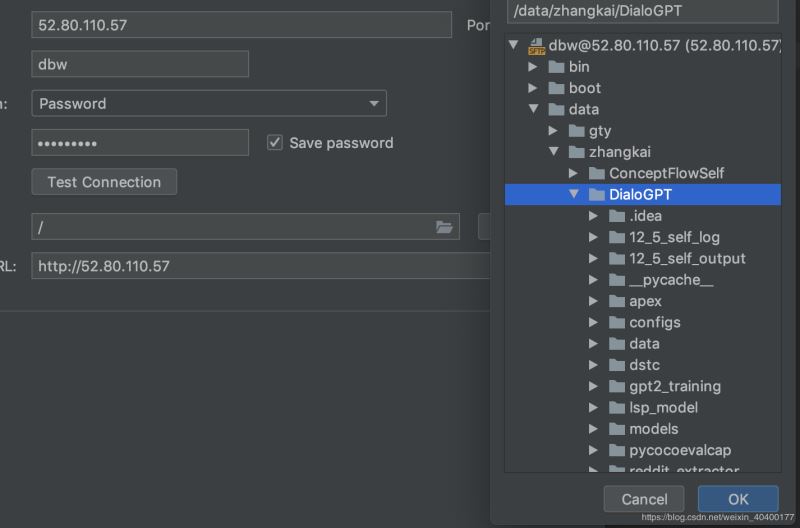This screenshot has width=800, height=528.
Task: Collapse the zhangkai folder node
Action: coord(554,152)
